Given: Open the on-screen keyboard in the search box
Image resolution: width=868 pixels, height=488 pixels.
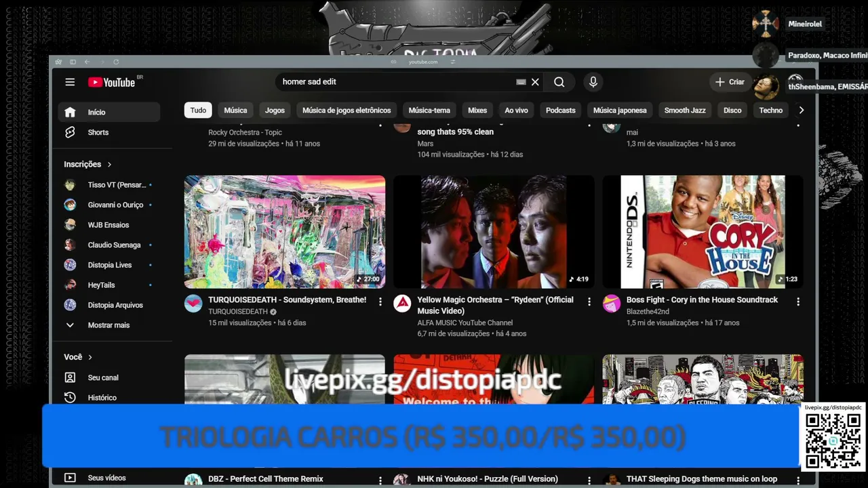Looking at the screenshot, I should point(521,82).
